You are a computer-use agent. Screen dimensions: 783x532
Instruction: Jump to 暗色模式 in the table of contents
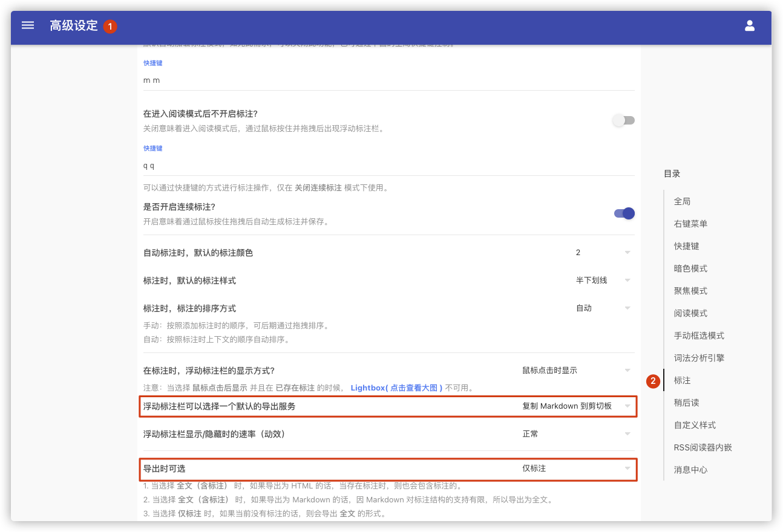(690, 268)
